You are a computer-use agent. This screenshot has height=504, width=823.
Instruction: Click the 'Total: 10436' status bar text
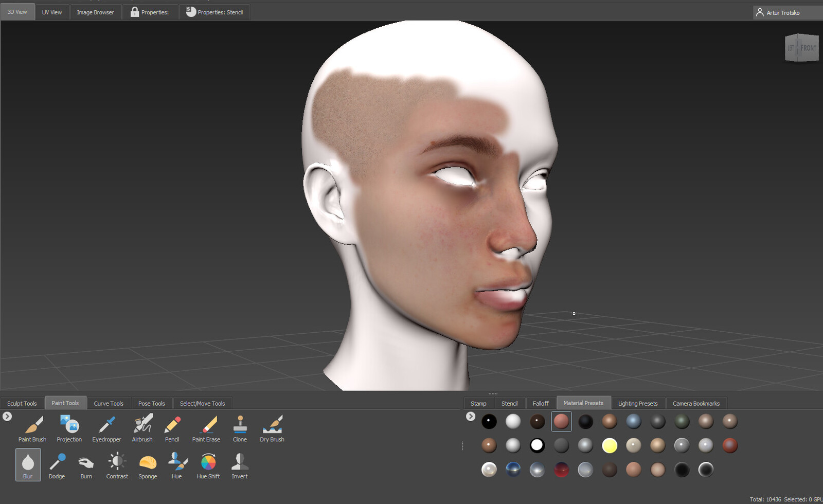pos(765,499)
